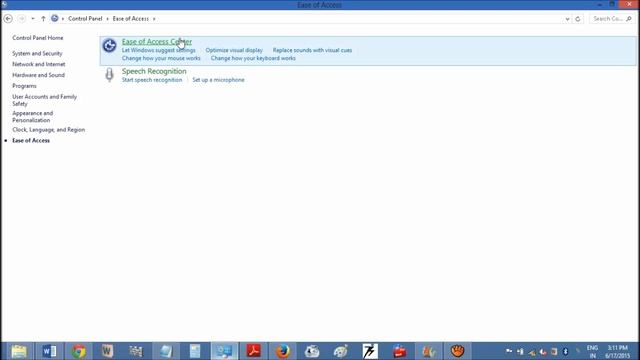Open Speech Recognition heading link

[154, 71]
